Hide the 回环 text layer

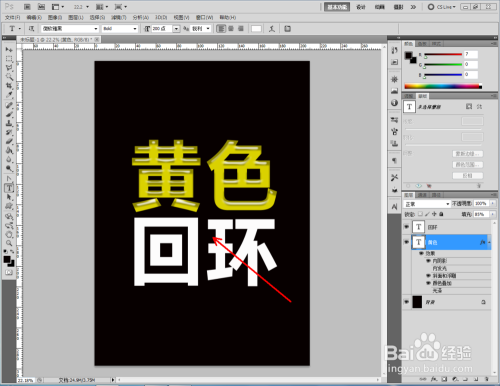click(x=406, y=227)
